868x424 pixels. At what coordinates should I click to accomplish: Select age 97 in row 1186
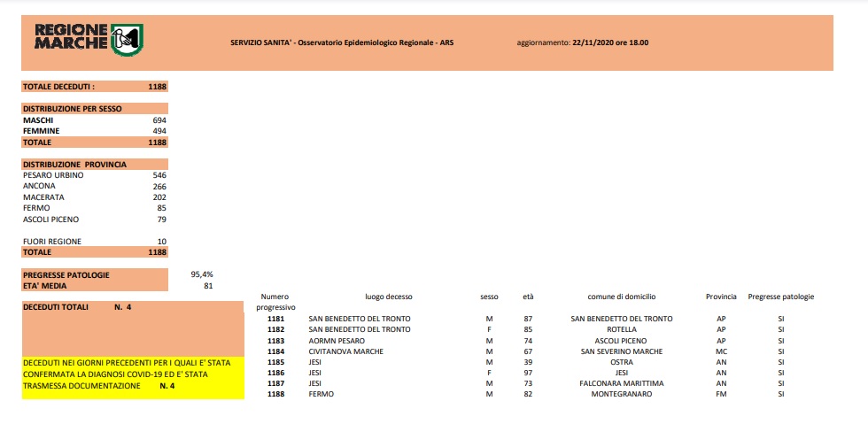[528, 373]
